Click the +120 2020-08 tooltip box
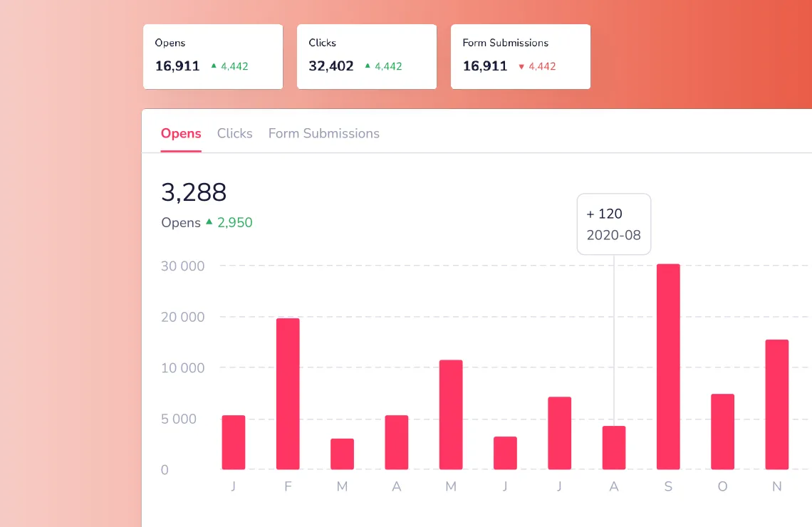The height and width of the screenshot is (527, 812). pos(614,224)
